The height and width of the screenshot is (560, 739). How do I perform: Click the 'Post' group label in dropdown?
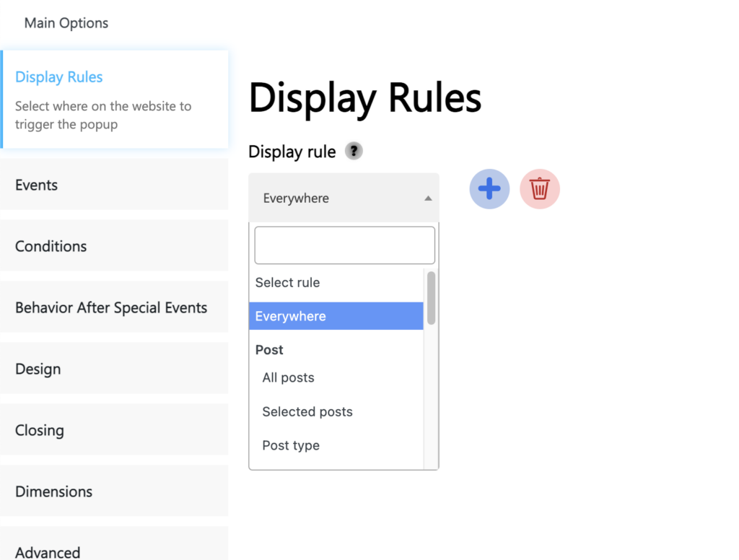(269, 350)
